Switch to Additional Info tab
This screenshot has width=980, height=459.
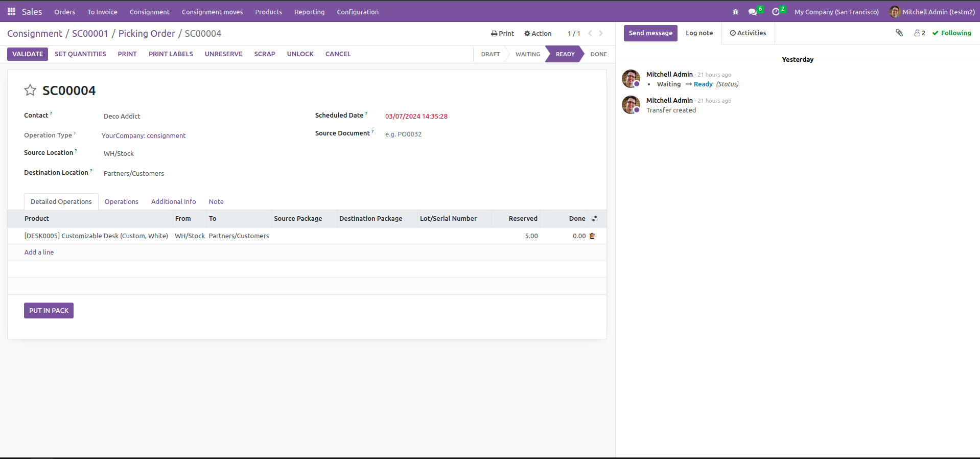coord(174,202)
